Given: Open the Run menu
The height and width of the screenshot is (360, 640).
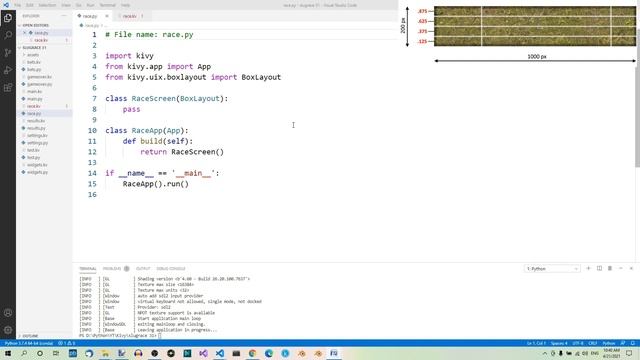Looking at the screenshot, I should (x=91, y=5).
